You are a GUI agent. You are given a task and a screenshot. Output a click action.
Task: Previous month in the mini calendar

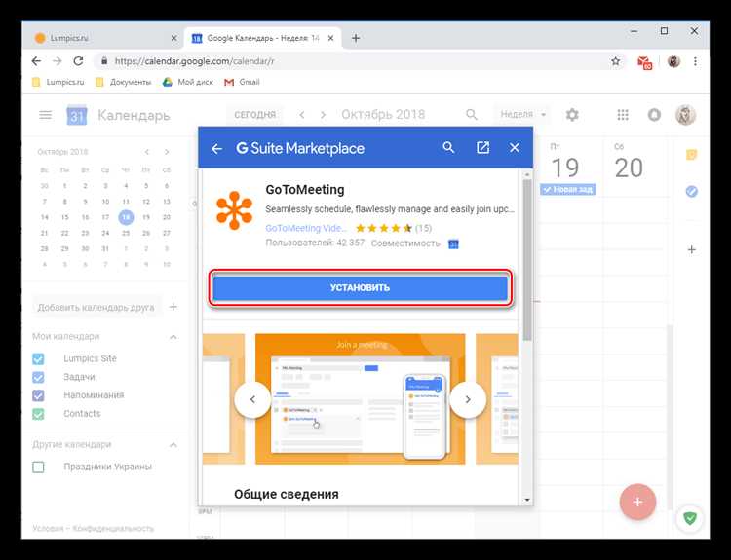[147, 152]
